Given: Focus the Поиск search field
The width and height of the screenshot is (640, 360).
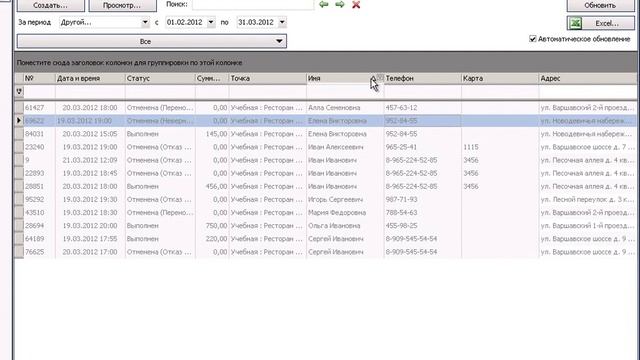Looking at the screenshot, I should click(x=253, y=4).
